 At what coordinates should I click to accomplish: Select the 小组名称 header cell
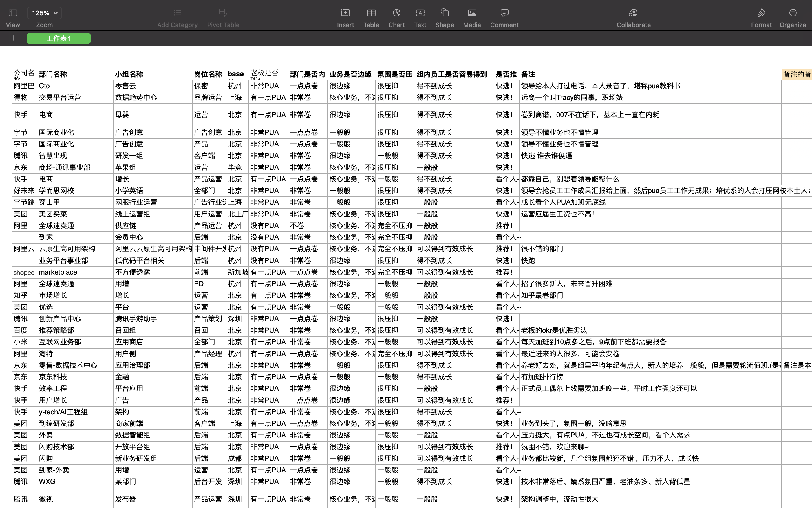point(153,74)
